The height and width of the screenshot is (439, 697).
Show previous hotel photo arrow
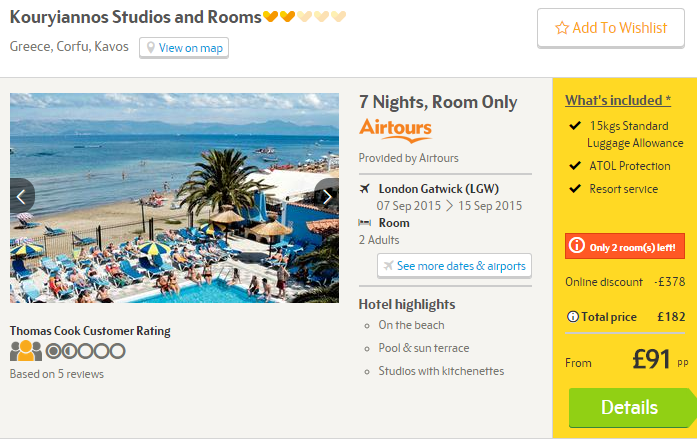[x=22, y=197]
